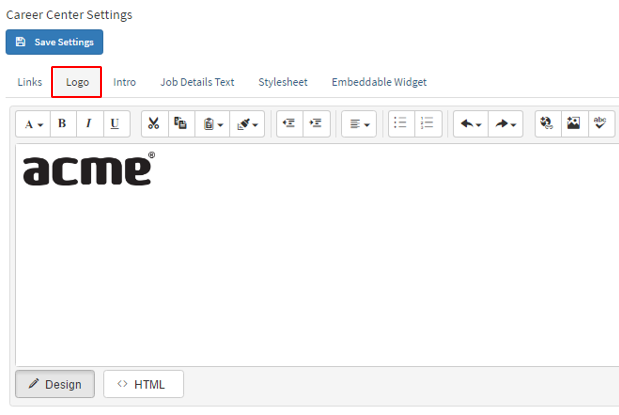Click the insert image icon
Viewport: 619px width, 415px height.
[x=574, y=124]
